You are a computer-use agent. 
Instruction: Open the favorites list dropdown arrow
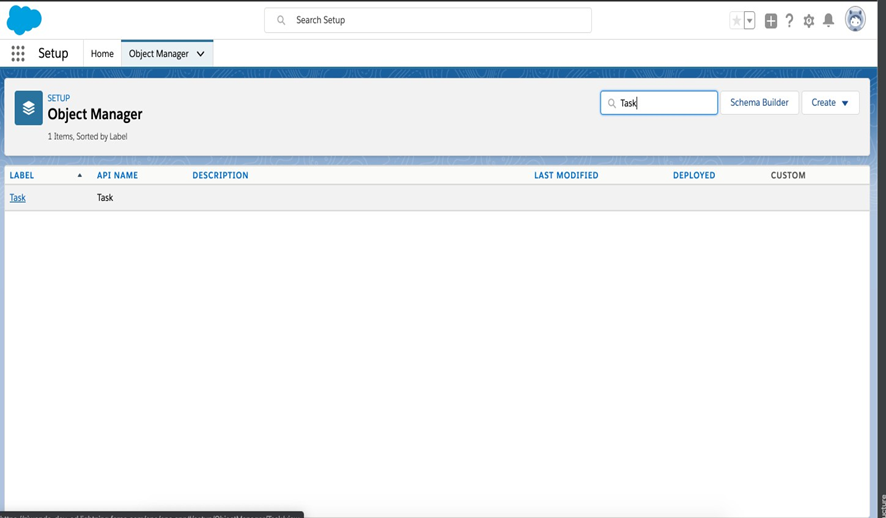coord(749,21)
